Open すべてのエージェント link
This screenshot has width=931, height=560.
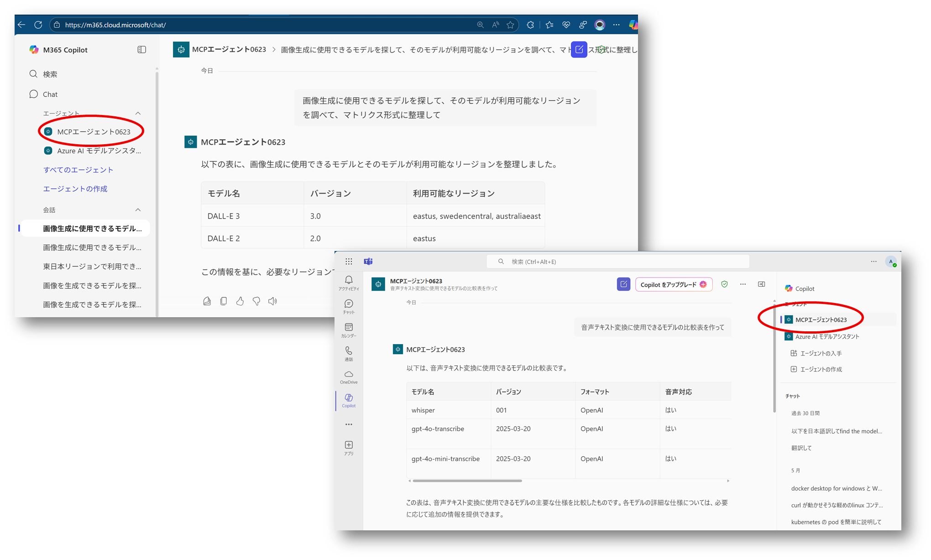78,170
